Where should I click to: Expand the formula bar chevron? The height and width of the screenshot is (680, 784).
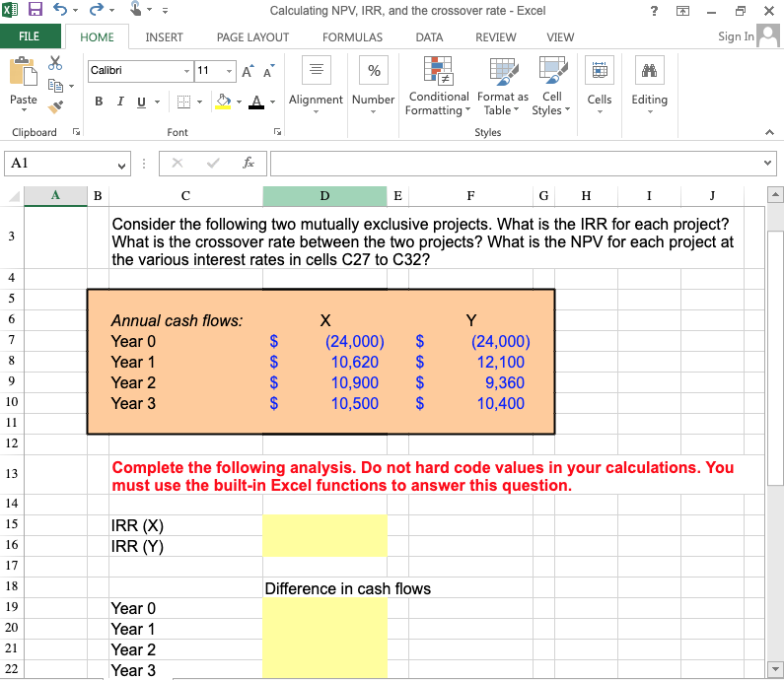coord(767,163)
